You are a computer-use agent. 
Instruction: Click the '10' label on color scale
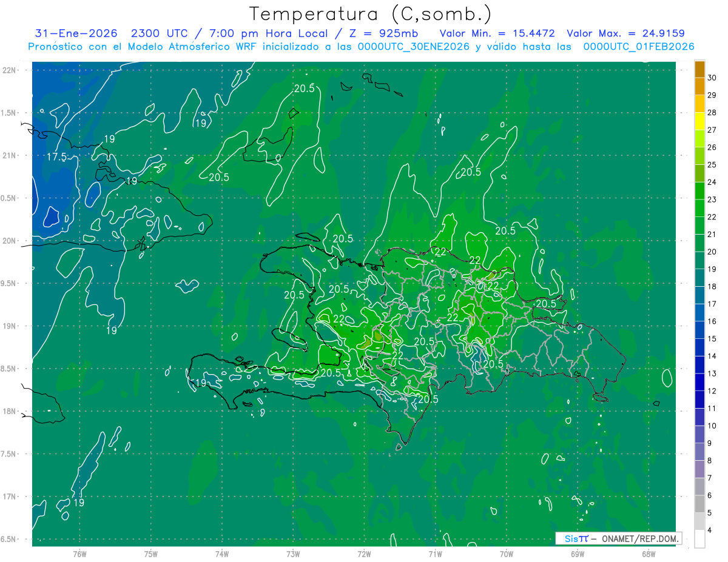[712, 426]
